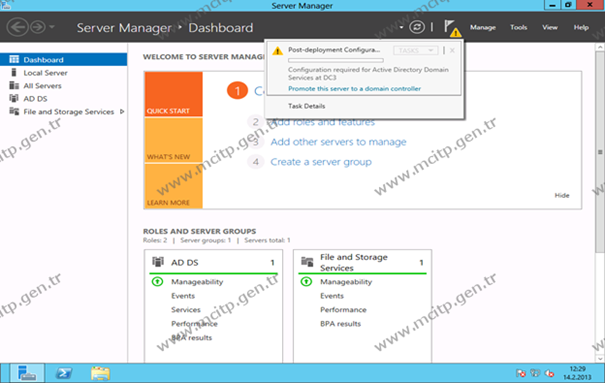Open Events in AD DS tile

tap(183, 296)
